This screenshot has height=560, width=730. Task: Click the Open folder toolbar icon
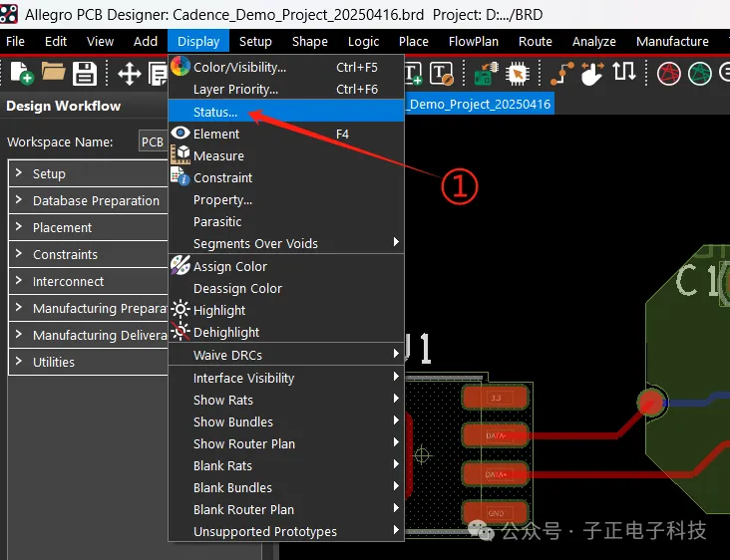53,73
